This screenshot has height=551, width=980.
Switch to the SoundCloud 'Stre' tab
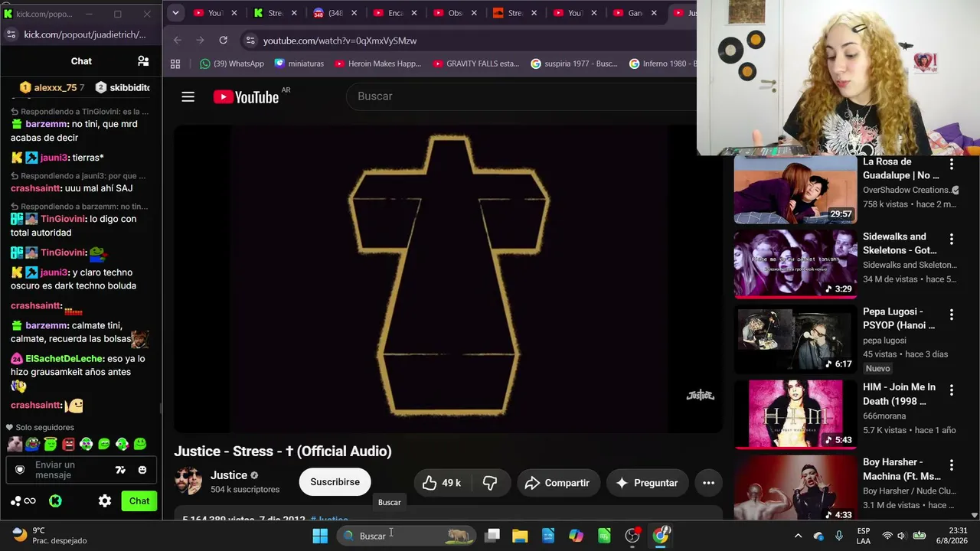516,13
